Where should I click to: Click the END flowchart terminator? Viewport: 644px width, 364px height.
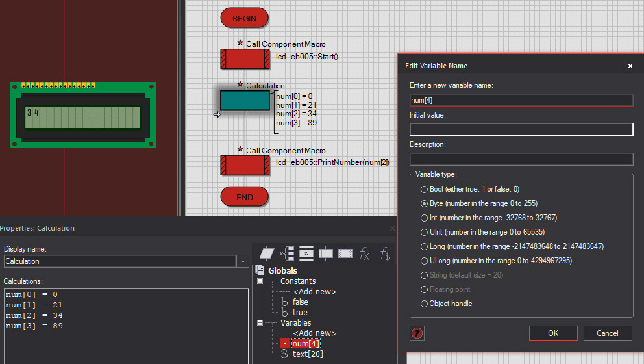(244, 197)
